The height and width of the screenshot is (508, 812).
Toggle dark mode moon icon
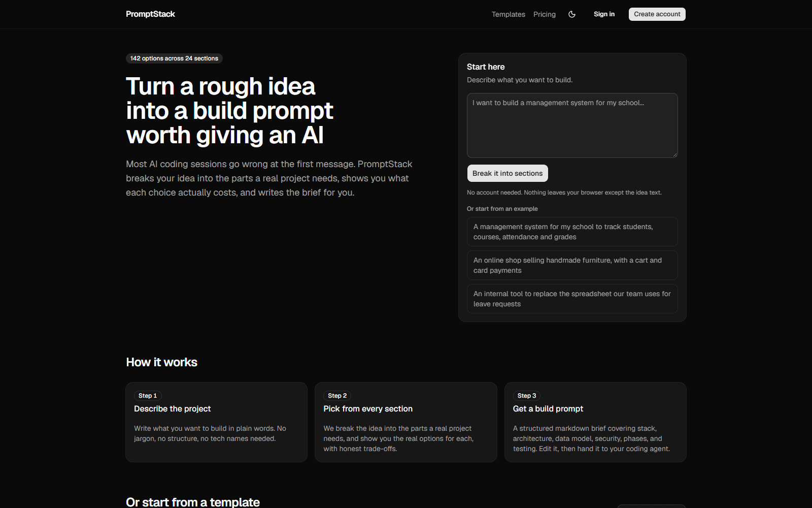[x=572, y=14]
